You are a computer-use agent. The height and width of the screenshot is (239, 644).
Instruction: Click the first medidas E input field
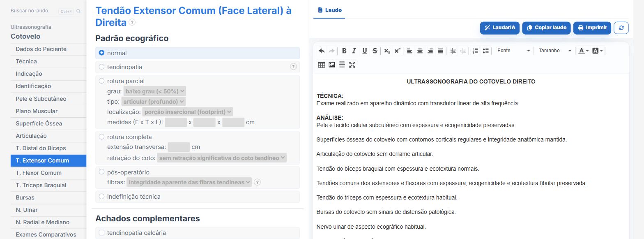176,122
